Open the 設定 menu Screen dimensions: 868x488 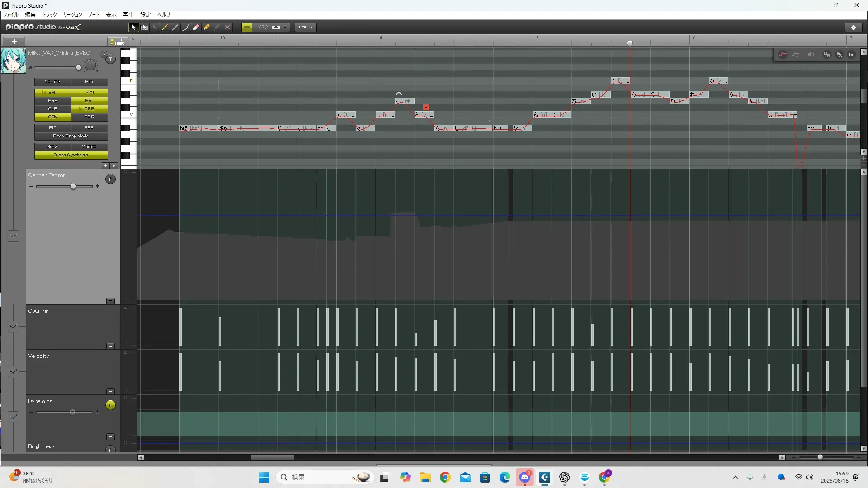point(145,15)
